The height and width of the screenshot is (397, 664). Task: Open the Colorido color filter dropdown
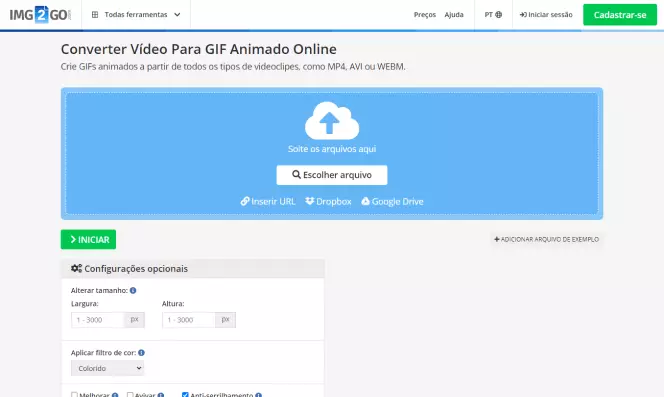pyautogui.click(x=108, y=368)
